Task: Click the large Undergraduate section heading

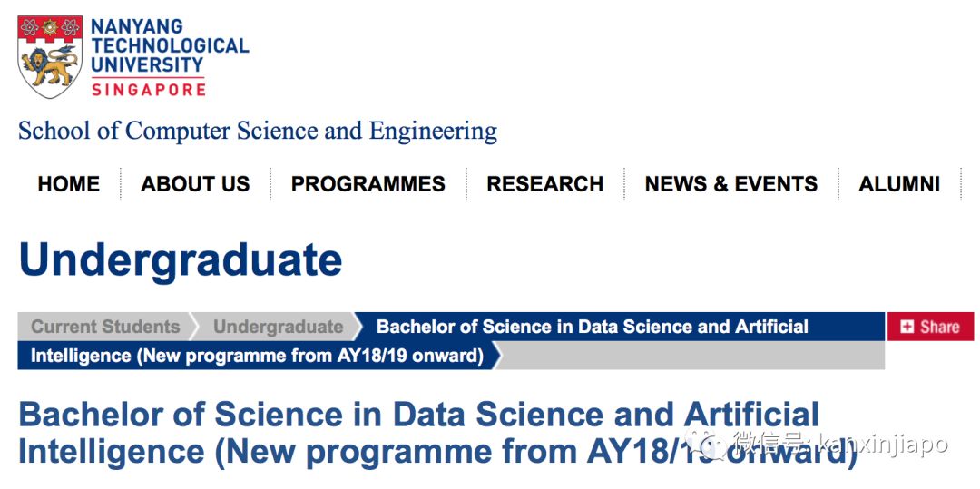Action: (181, 260)
